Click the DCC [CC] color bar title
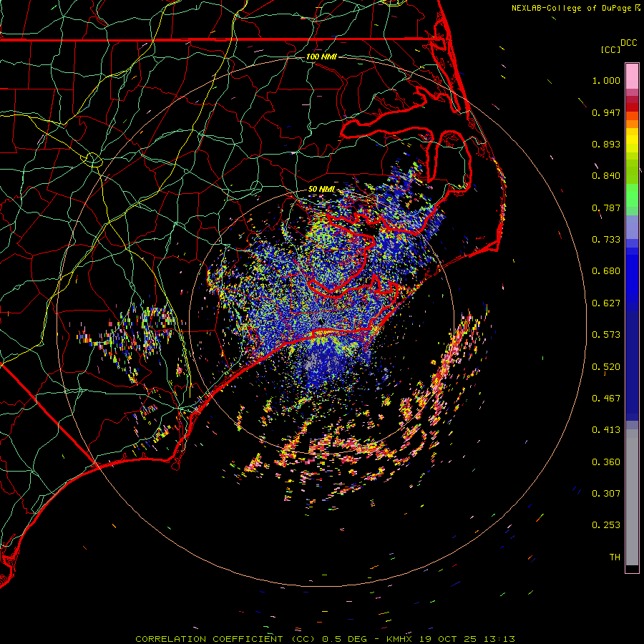The height and width of the screenshot is (644, 644). coord(618,47)
